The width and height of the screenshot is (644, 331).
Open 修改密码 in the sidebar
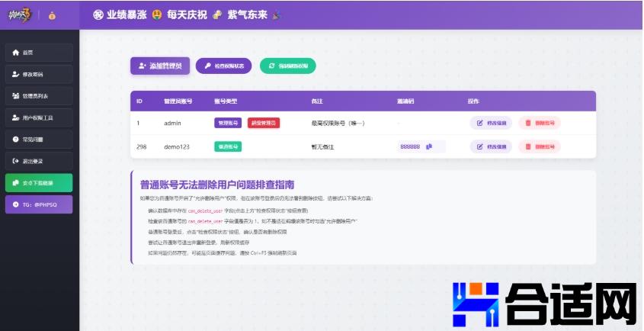[x=38, y=75]
